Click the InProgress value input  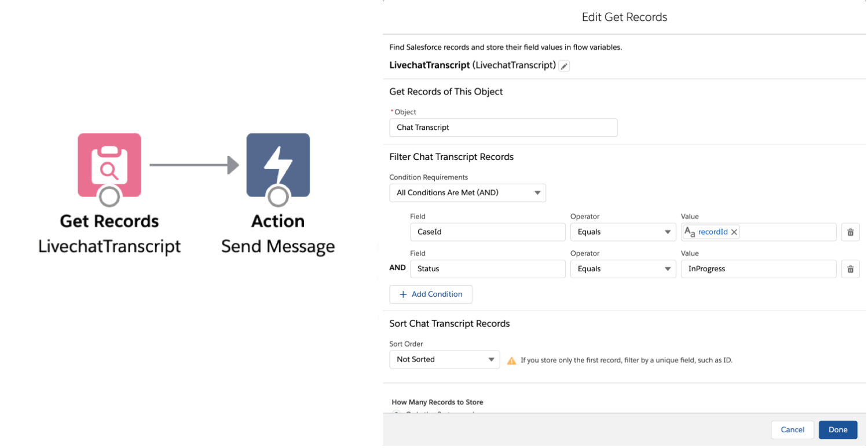[759, 268]
